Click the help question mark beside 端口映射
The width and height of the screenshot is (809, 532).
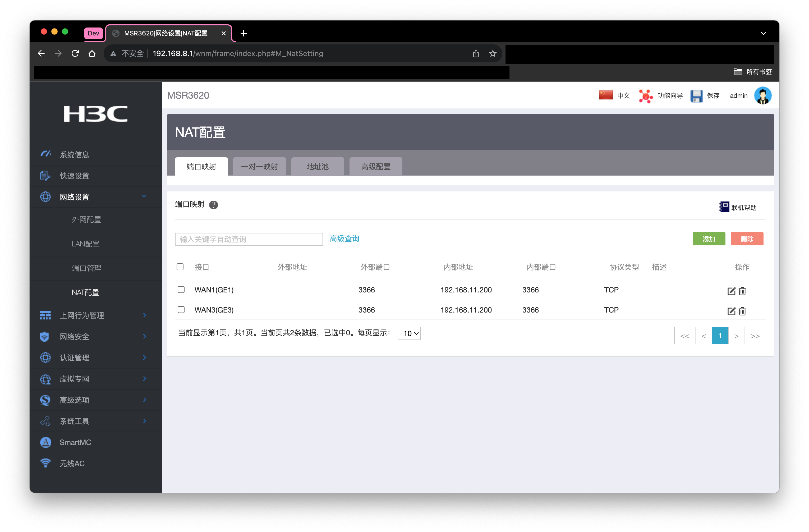(213, 205)
